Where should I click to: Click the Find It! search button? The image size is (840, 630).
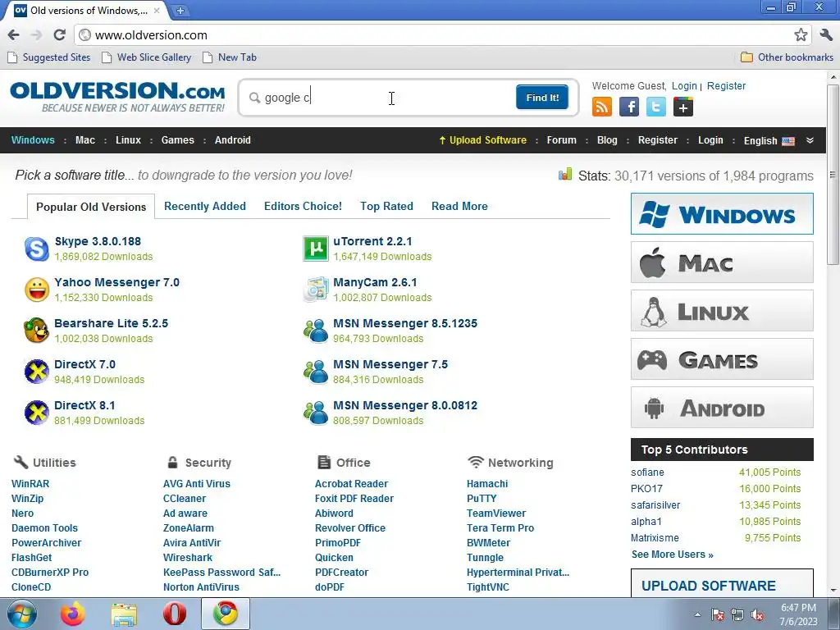542,97
